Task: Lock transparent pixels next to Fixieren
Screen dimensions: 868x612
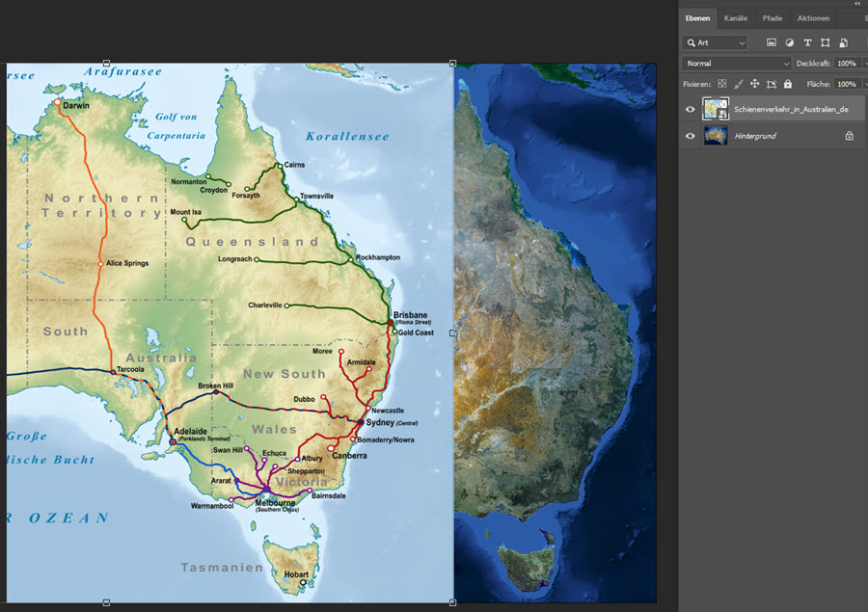Action: coord(722,84)
